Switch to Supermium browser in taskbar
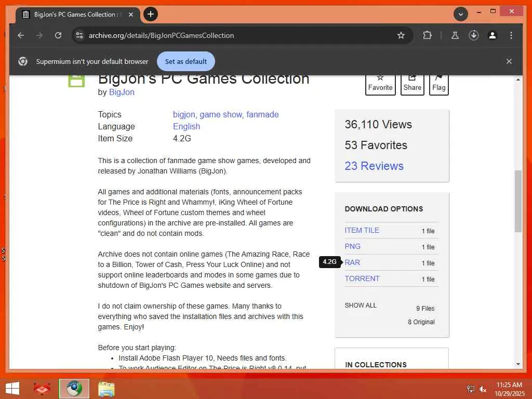The height and width of the screenshot is (399, 532). click(74, 389)
